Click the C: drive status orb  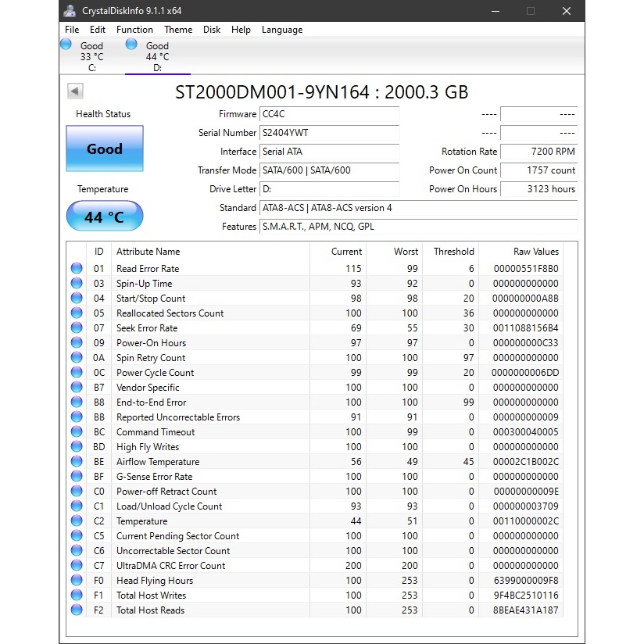[66, 45]
